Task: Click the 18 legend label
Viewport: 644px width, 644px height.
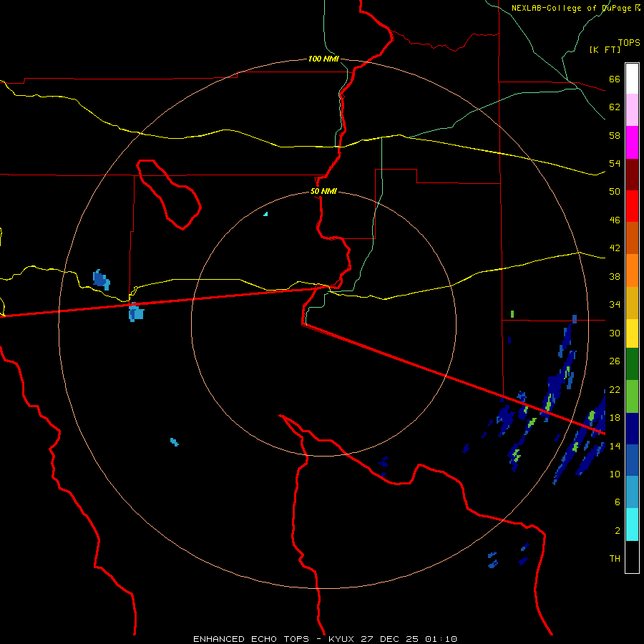Action: point(615,418)
